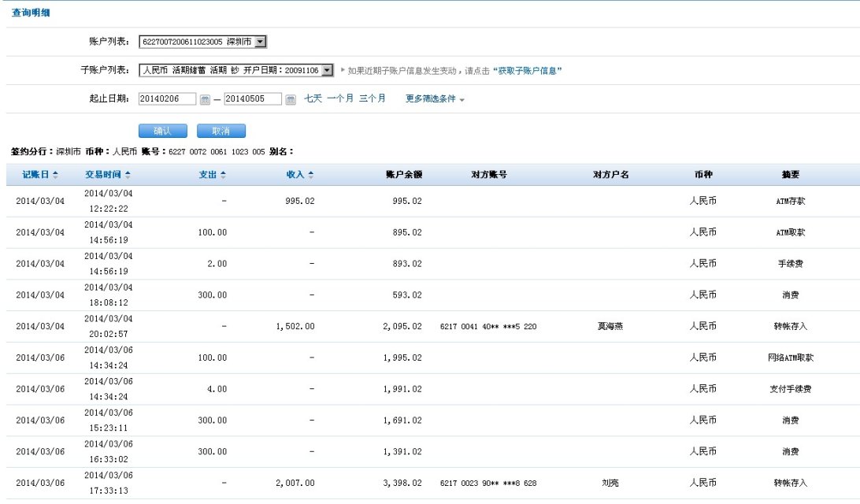Viewport: 860px width, 504px height.
Task: Click the sort arrows beside 支出
Action: click(x=223, y=175)
